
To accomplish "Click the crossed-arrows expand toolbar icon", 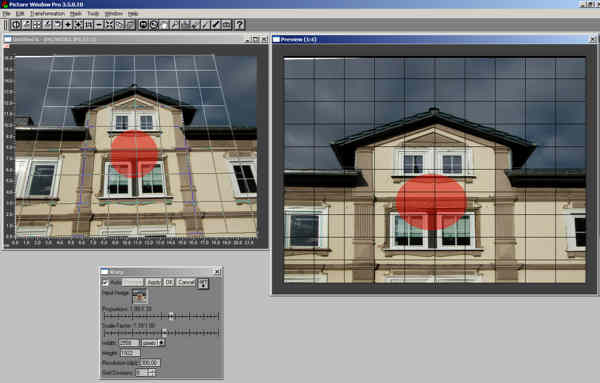I will point(109,25).
